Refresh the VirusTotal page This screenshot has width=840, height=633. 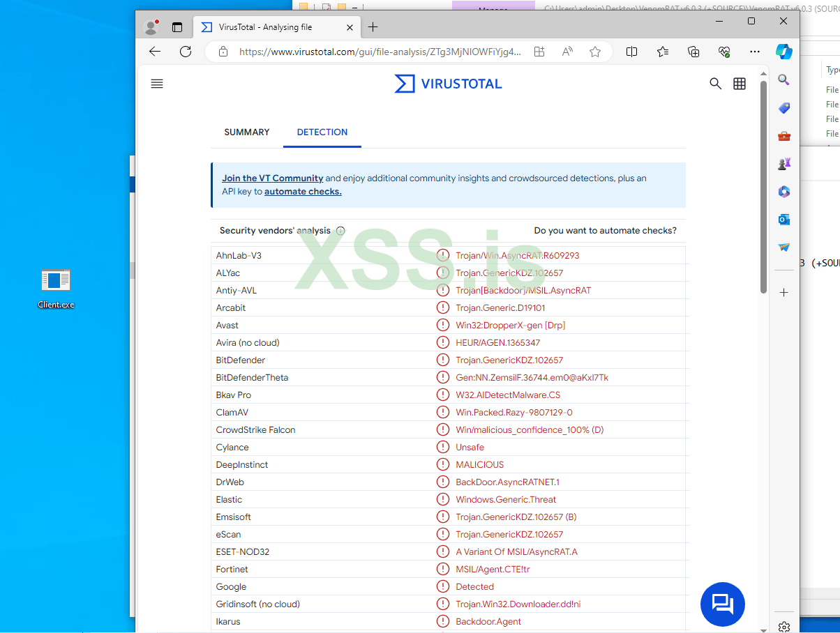pyautogui.click(x=186, y=52)
